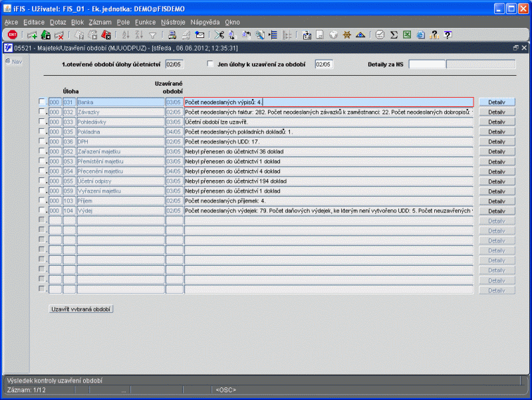Viewport: 532px width, 400px height.
Task: Open the Záznam menu
Action: pyautogui.click(x=100, y=22)
